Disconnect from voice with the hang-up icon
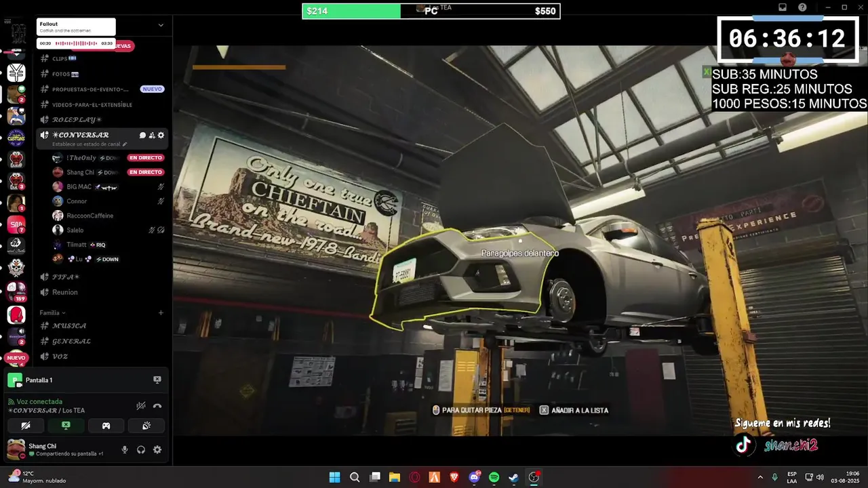 157,405
